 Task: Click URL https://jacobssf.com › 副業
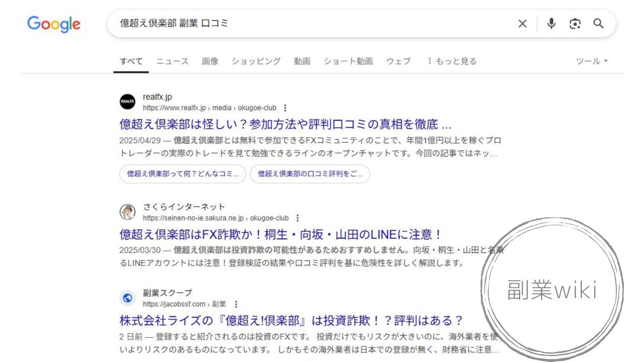[184, 304]
